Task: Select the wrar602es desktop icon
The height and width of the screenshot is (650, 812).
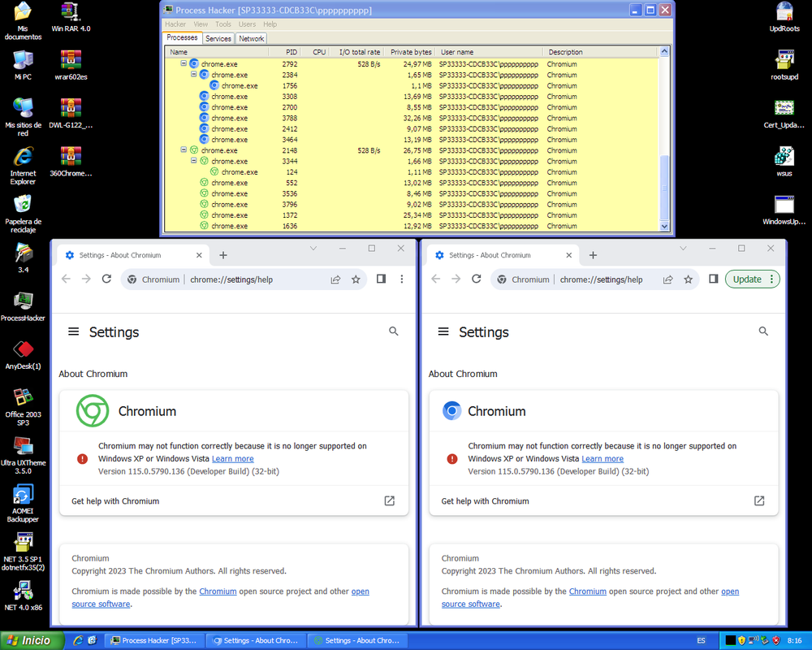Action: [x=71, y=65]
